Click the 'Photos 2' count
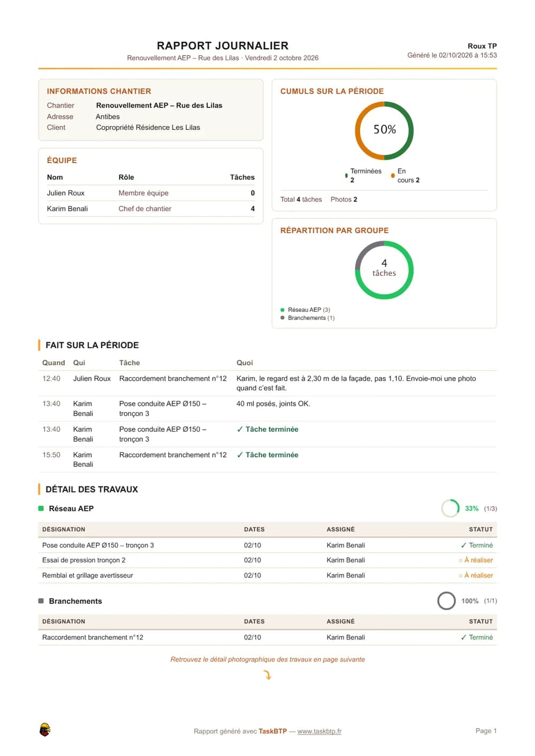The image size is (535, 756). point(344,199)
